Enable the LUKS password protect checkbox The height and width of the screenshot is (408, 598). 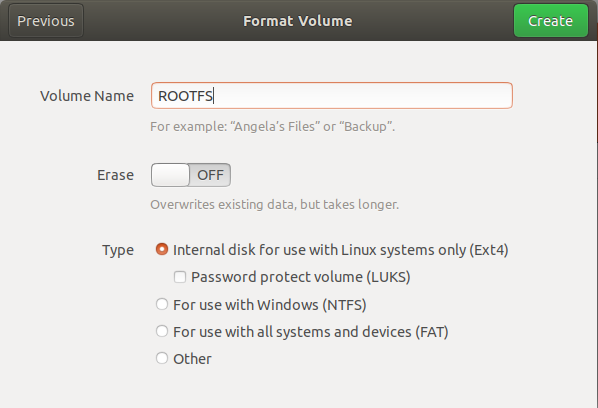point(180,277)
